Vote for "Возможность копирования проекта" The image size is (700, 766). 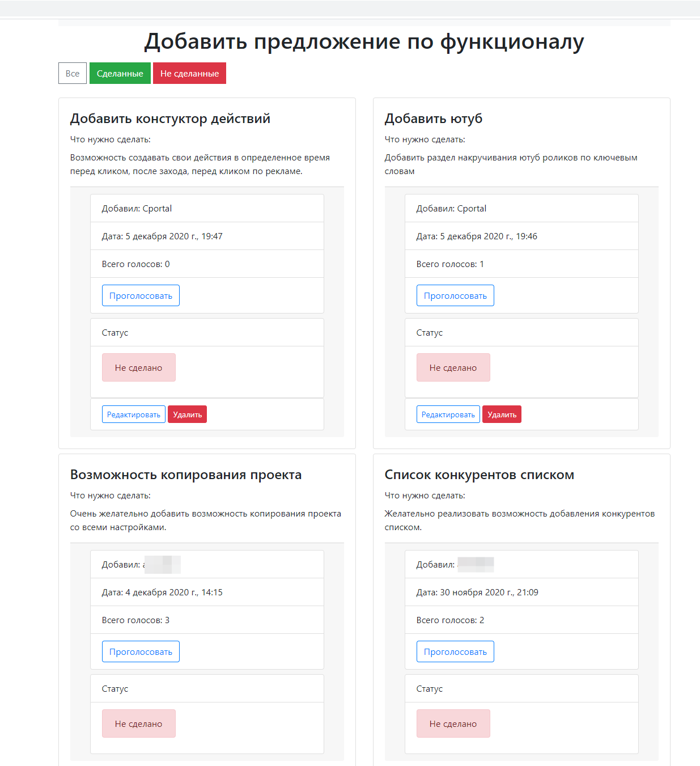(141, 651)
